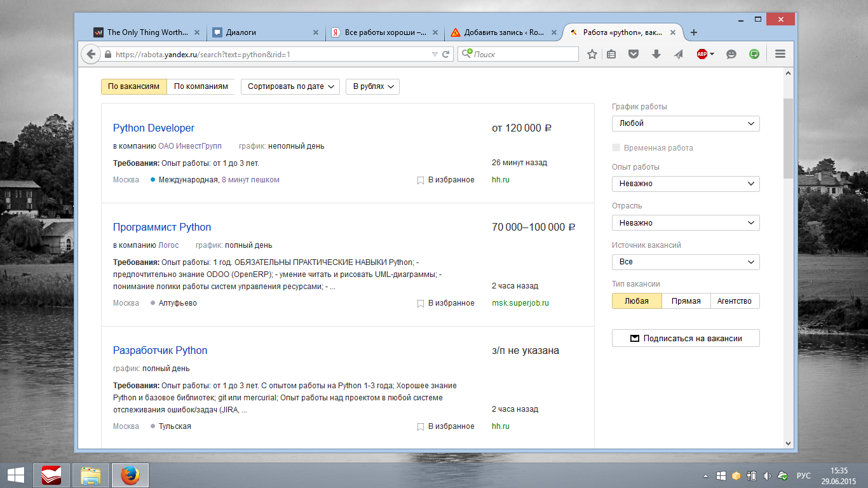Expand the Источник вакансий dropdown
The height and width of the screenshot is (488, 868).
point(686,262)
